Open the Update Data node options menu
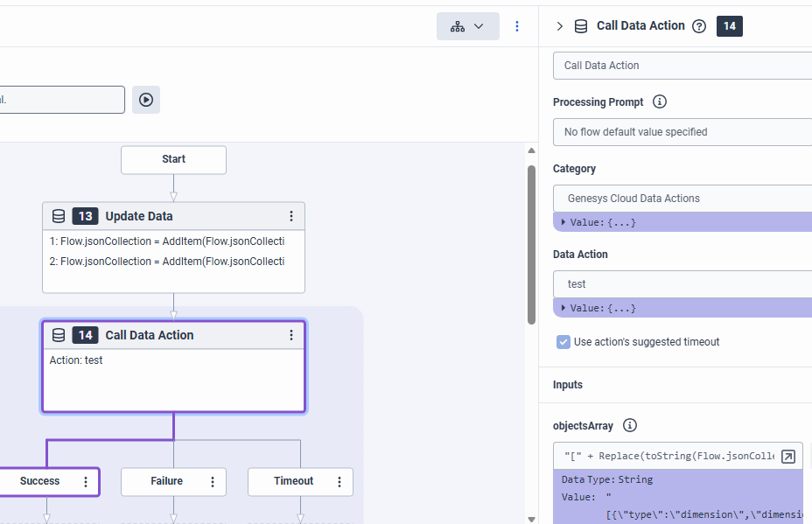The width and height of the screenshot is (812, 524). pos(291,216)
